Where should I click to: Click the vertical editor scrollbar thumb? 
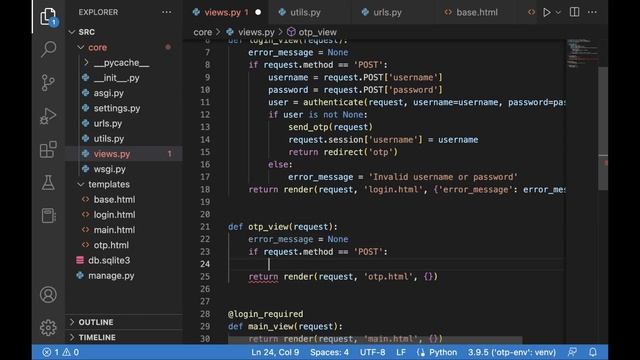point(603,129)
